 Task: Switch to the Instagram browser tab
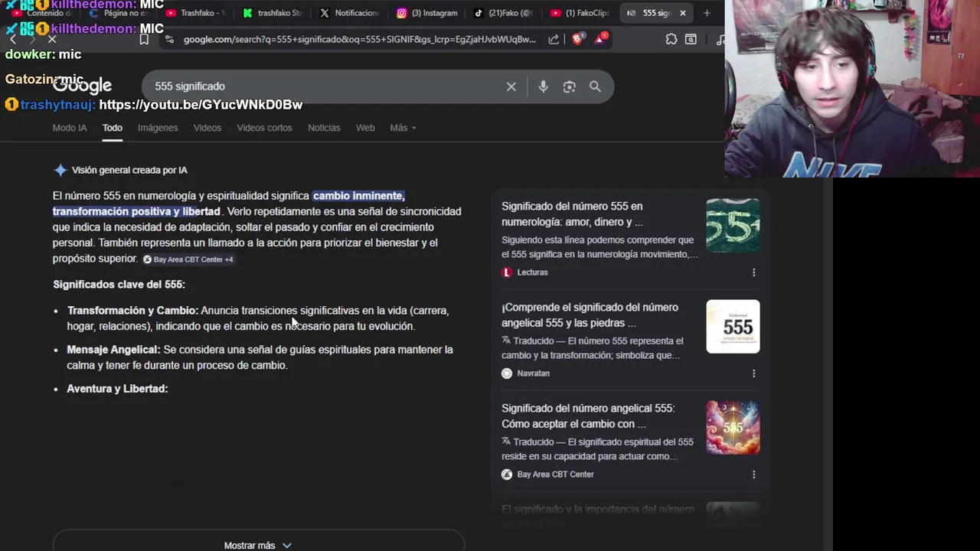[427, 13]
